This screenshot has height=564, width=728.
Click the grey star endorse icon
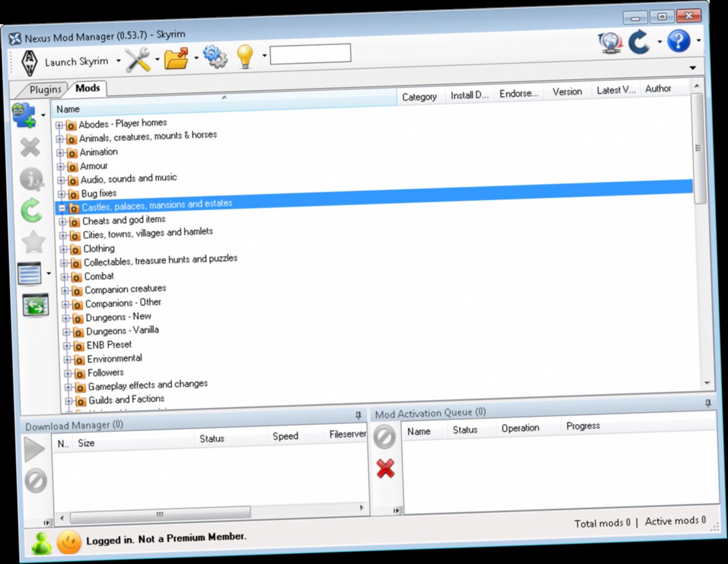pos(33,243)
